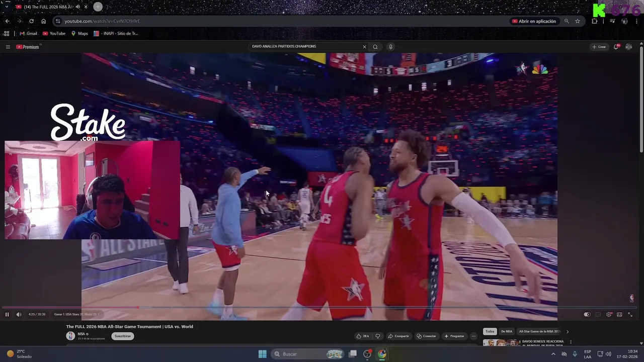Open Maps bookmark
This screenshot has width=644, height=362.
tap(79, 34)
